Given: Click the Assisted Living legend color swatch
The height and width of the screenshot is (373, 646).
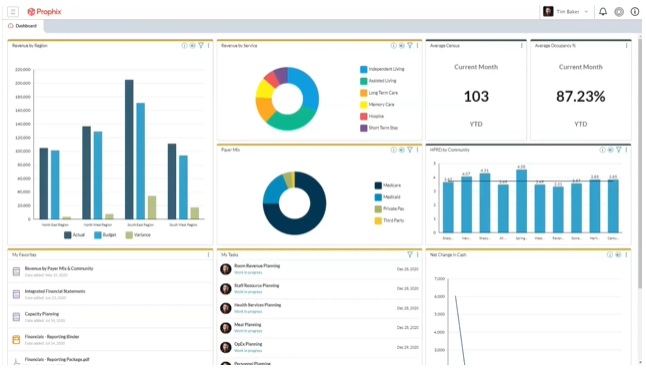Looking at the screenshot, I should (363, 81).
